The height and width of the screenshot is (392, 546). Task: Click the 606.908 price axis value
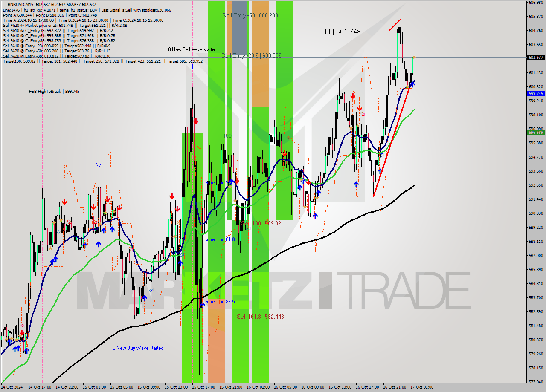click(536, 3)
